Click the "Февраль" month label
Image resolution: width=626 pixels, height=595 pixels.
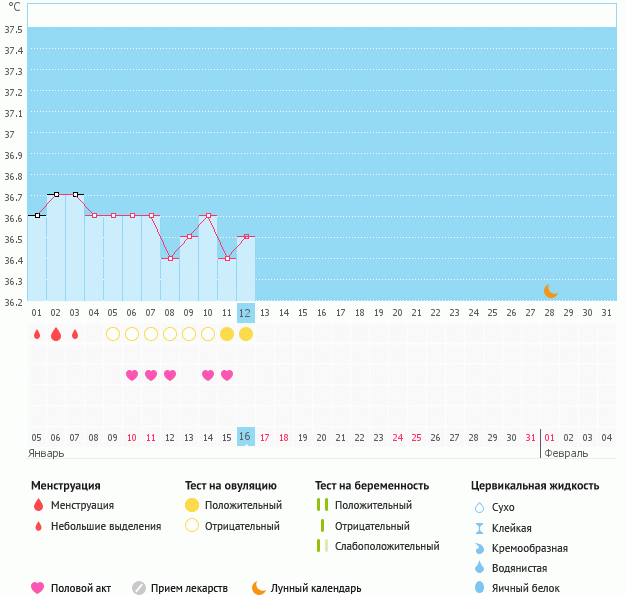tap(565, 453)
